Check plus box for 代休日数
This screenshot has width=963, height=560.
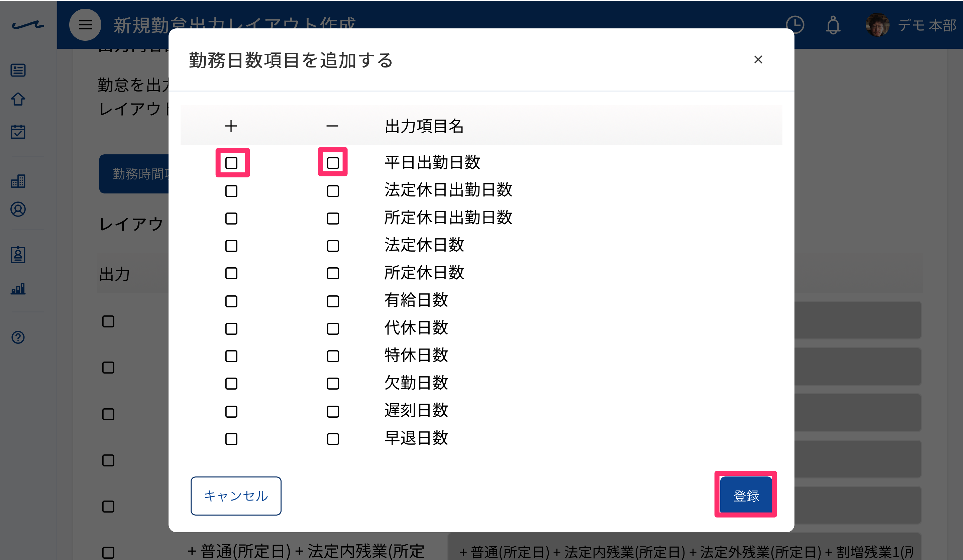click(231, 329)
